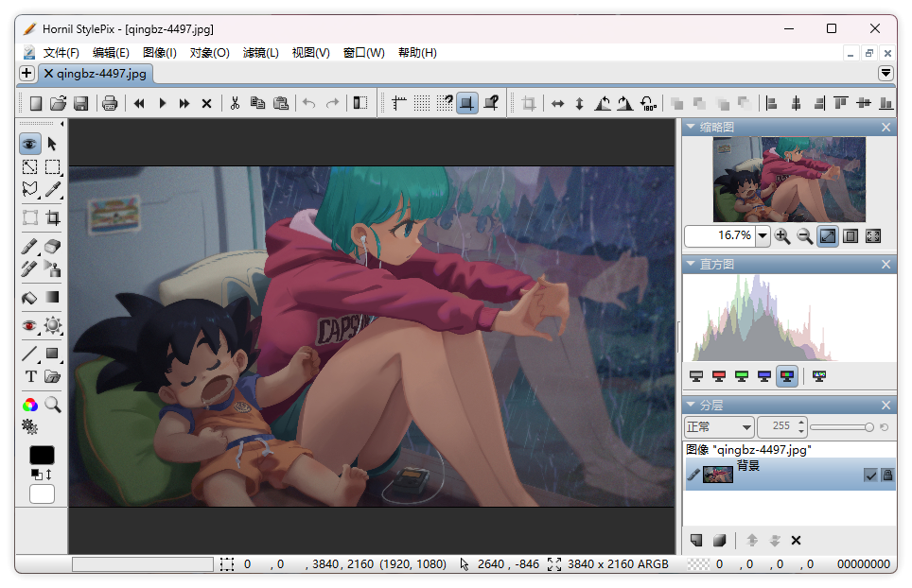Enable the red channel histogram view

[719, 376]
